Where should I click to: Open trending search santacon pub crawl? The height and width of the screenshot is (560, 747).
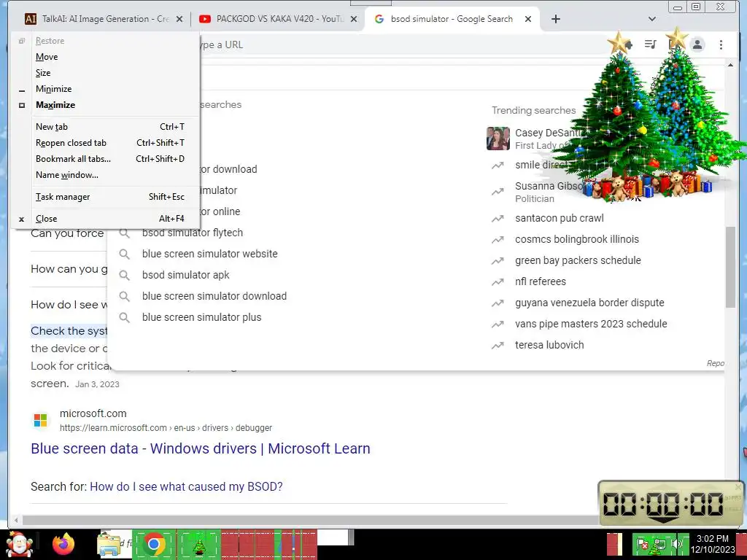click(560, 218)
